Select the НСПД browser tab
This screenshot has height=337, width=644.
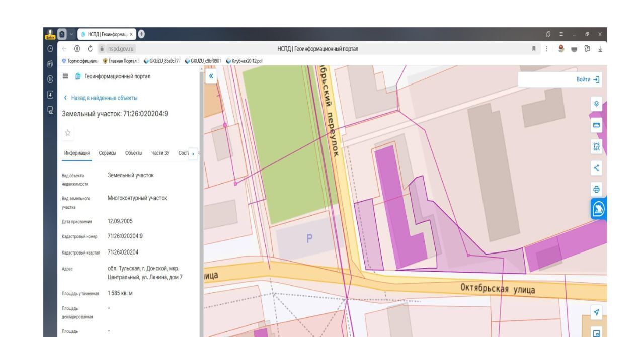click(x=106, y=34)
